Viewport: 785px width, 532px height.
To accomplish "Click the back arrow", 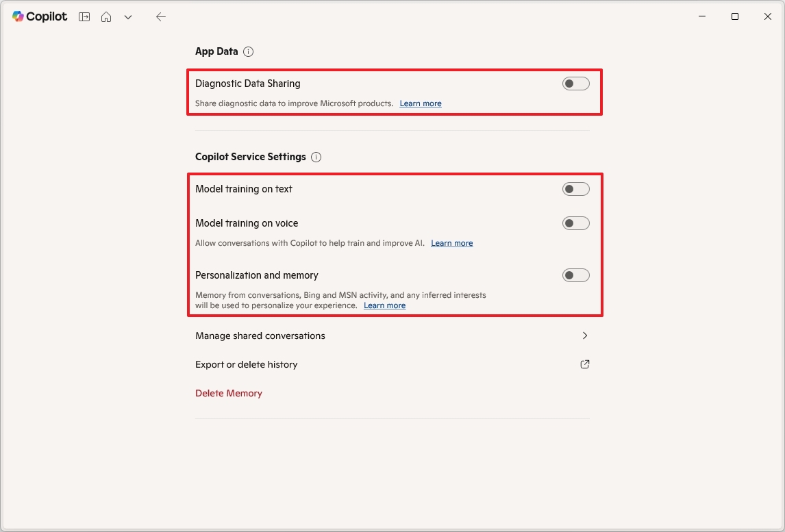I will 160,16.
